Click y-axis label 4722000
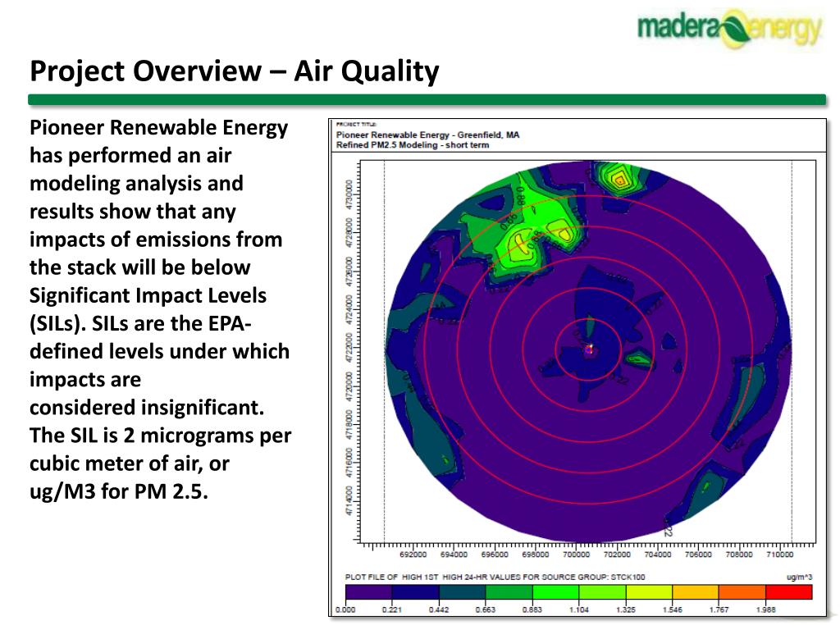This screenshot has width=840, height=630. 349,347
